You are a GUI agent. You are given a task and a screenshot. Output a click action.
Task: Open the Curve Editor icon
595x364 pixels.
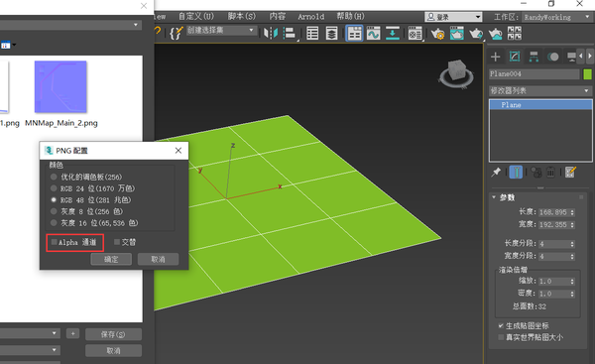point(374,34)
